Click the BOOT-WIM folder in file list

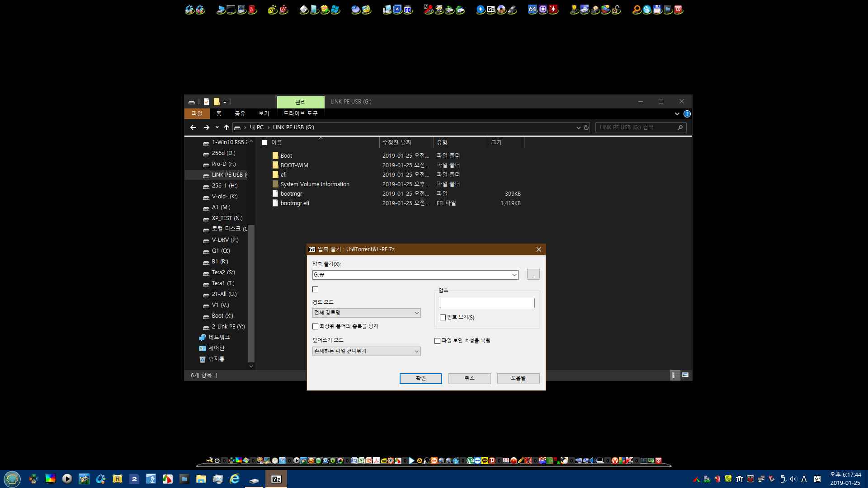[294, 165]
